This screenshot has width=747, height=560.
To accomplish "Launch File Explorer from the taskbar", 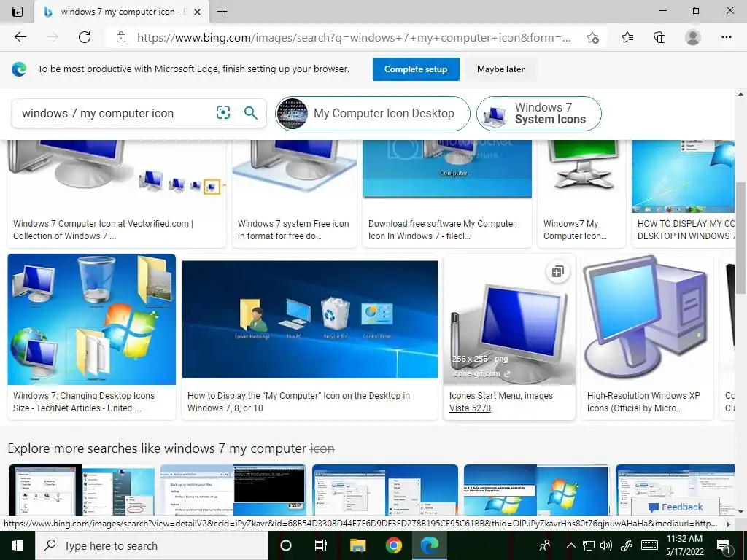I will tap(357, 545).
